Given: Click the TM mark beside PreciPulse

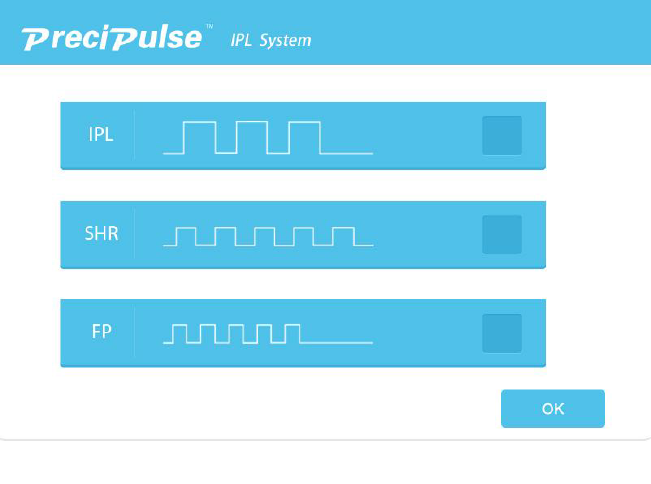Looking at the screenshot, I should (210, 27).
